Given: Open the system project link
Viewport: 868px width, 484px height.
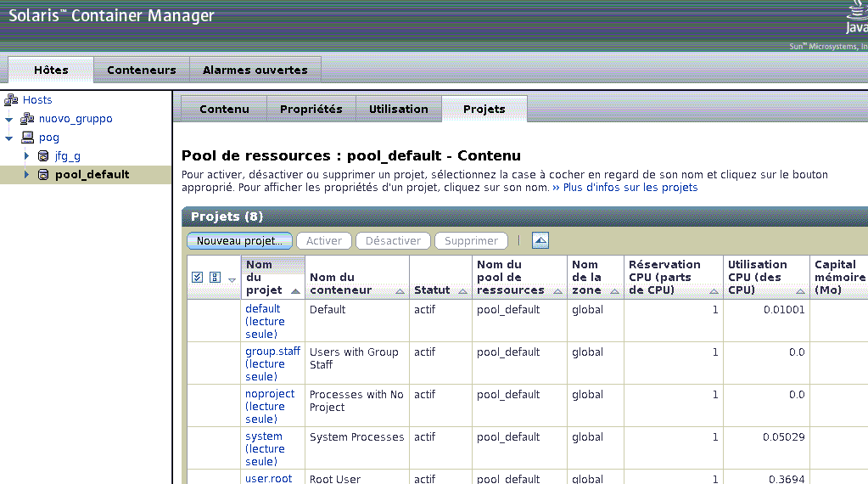Looking at the screenshot, I should 266,448.
